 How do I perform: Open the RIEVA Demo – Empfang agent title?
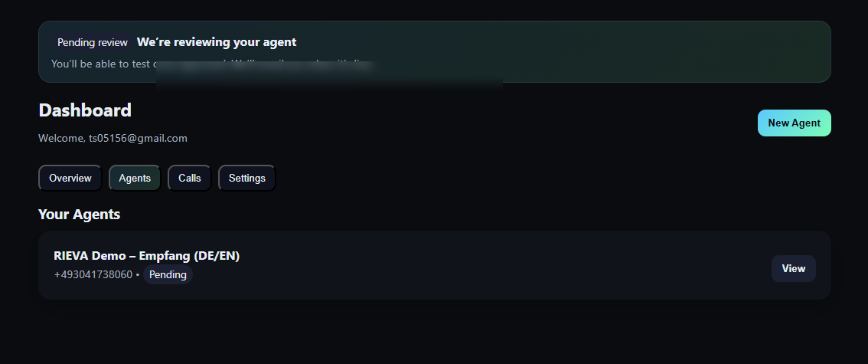click(x=147, y=256)
